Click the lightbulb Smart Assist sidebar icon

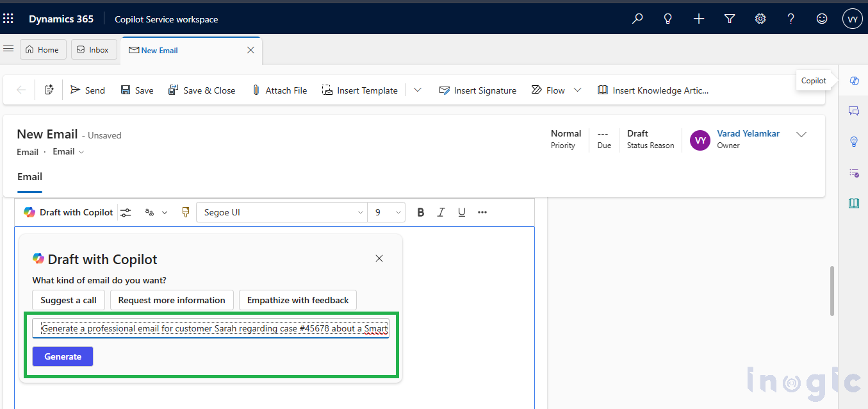click(x=854, y=142)
